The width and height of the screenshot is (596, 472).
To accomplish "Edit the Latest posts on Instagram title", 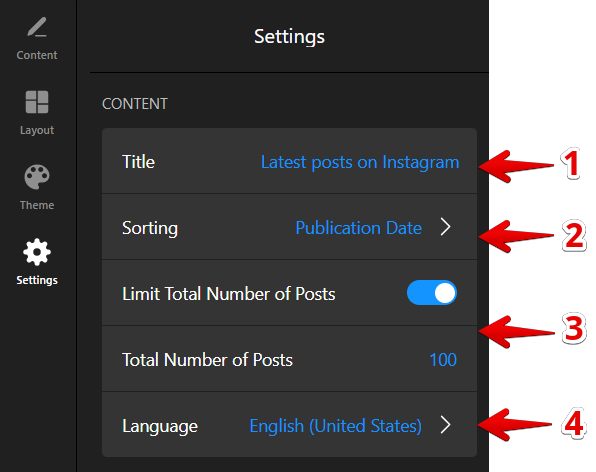I will point(360,162).
